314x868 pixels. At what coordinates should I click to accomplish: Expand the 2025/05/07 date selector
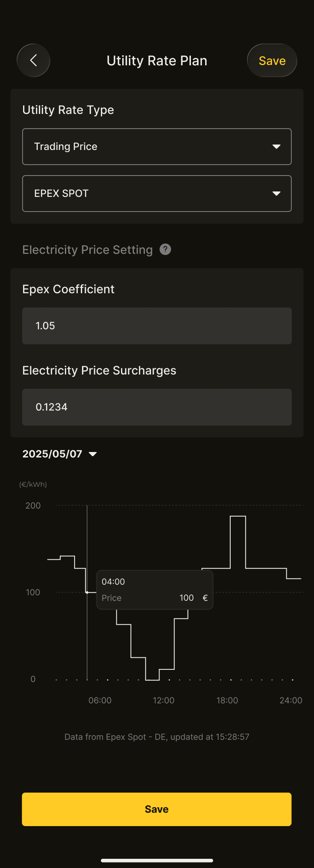[x=59, y=454]
